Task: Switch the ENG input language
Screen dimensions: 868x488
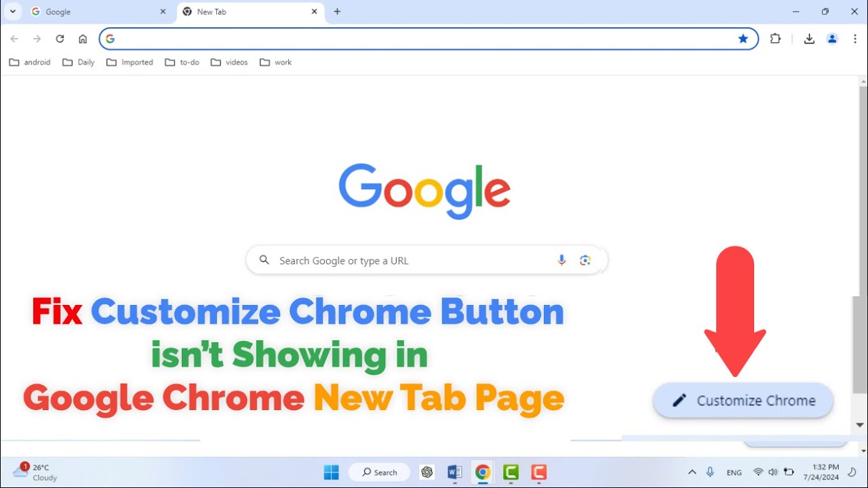Action: pyautogui.click(x=734, y=472)
